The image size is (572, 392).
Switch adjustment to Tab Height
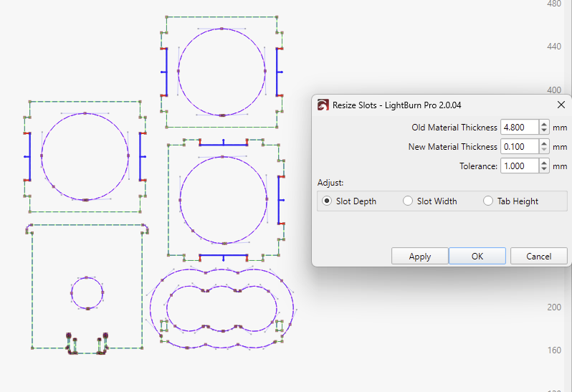488,201
